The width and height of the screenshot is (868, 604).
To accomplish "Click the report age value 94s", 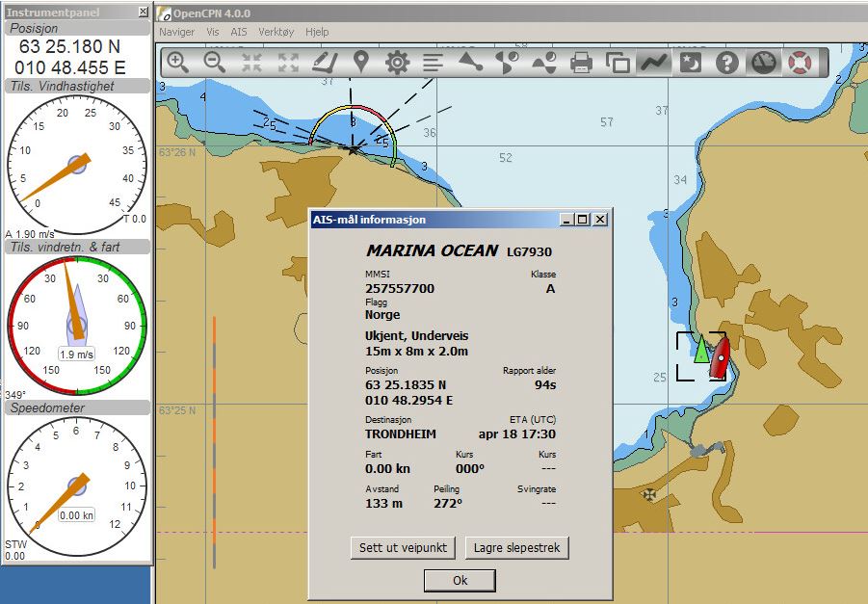I will point(545,384).
